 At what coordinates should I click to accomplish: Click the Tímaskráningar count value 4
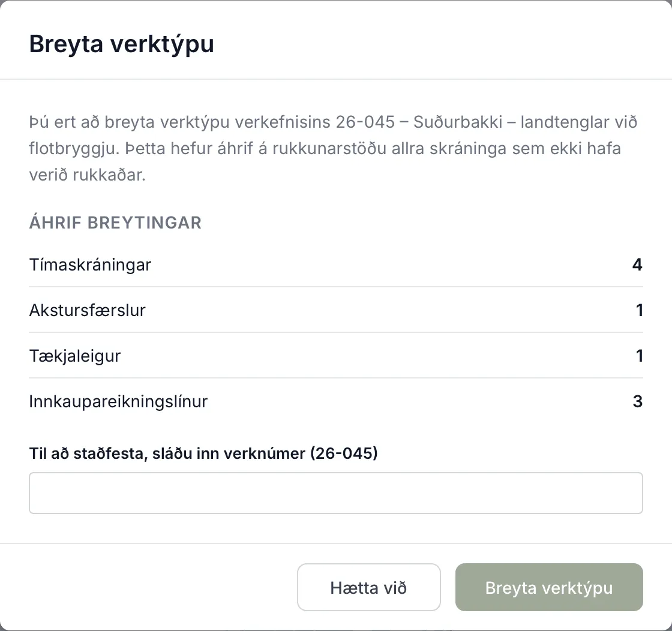[637, 265]
